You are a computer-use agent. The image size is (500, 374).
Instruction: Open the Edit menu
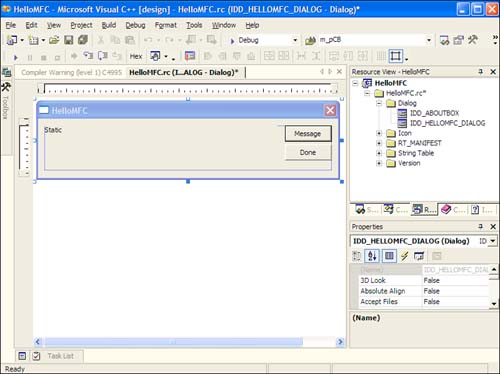[x=31, y=25]
